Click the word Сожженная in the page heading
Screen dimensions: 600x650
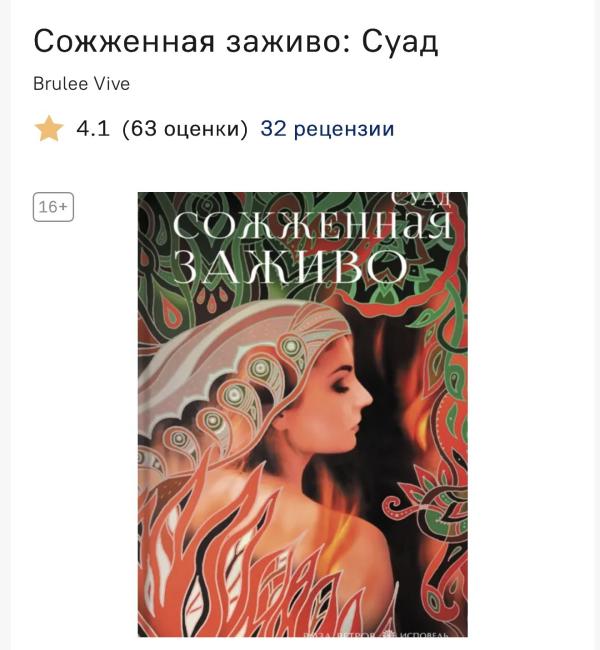(x=124, y=41)
